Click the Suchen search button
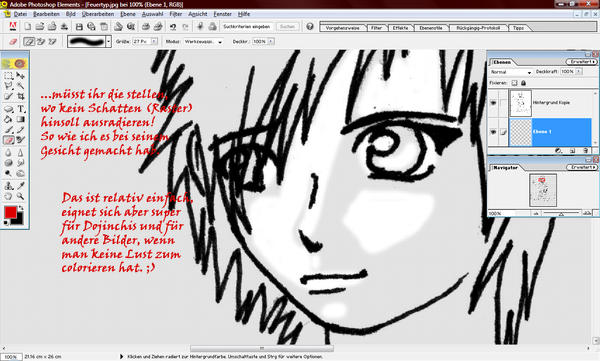600x361 pixels. tap(287, 27)
